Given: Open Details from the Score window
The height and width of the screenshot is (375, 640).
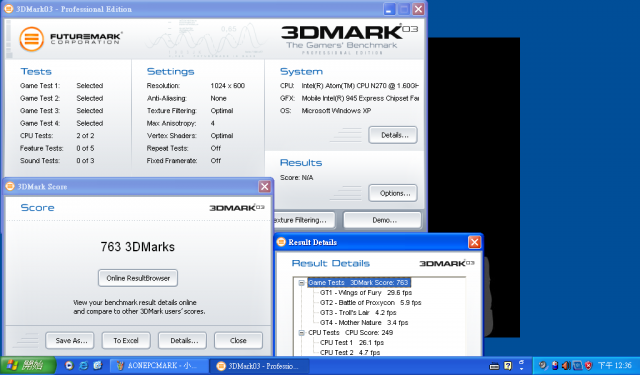Looking at the screenshot, I should pos(182,340).
